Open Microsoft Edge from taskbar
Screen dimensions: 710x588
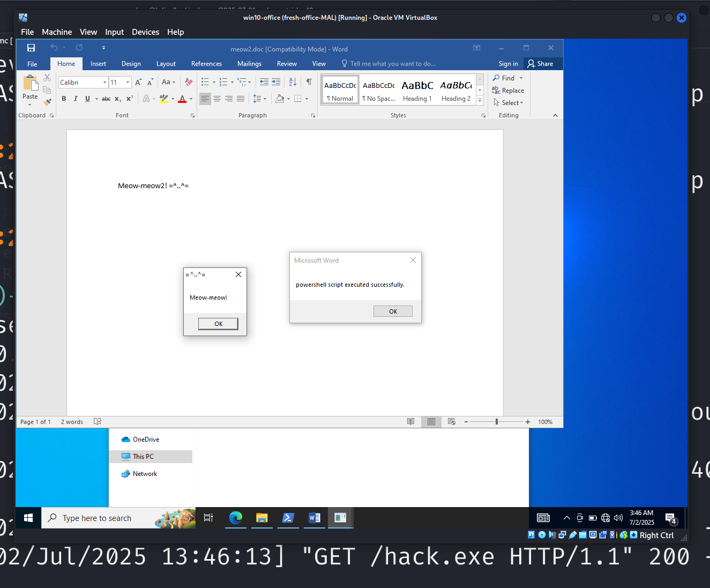236,518
